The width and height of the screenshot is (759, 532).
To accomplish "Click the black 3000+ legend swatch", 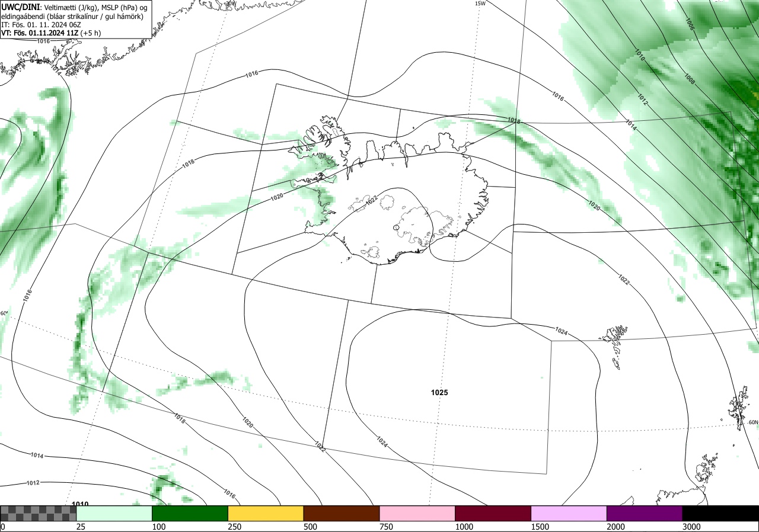I will tap(720, 513).
